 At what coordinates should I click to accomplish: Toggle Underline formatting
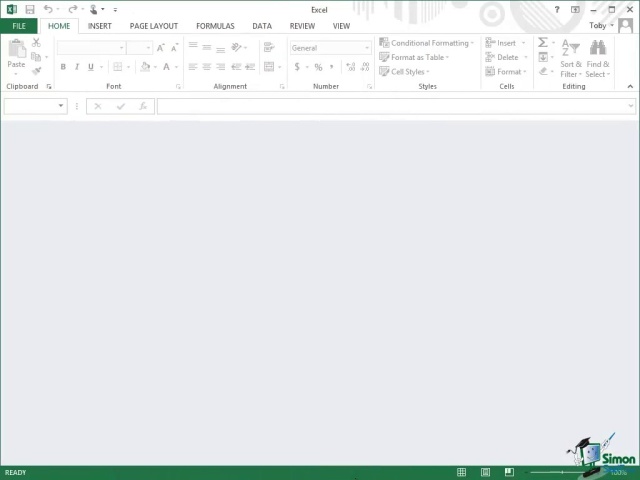pos(91,67)
